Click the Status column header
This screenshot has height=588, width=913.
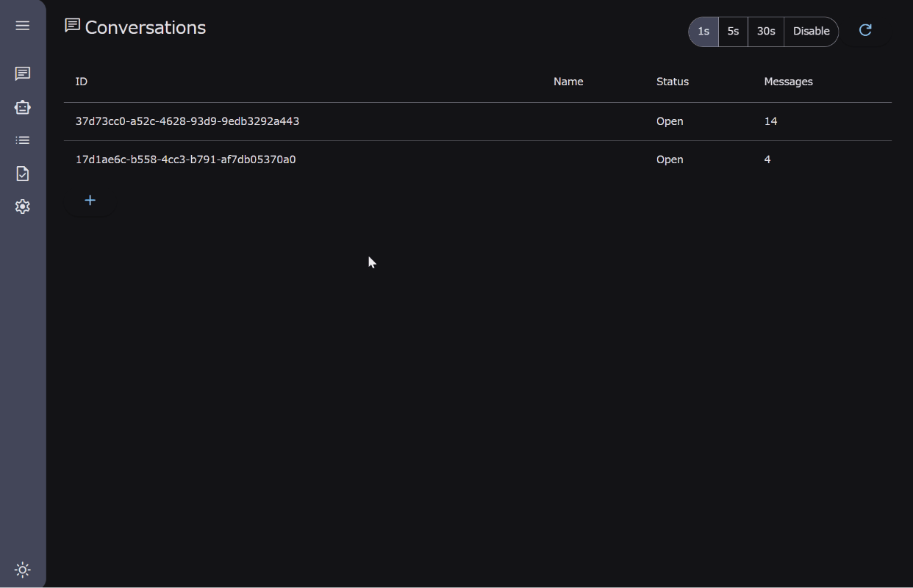coord(673,82)
